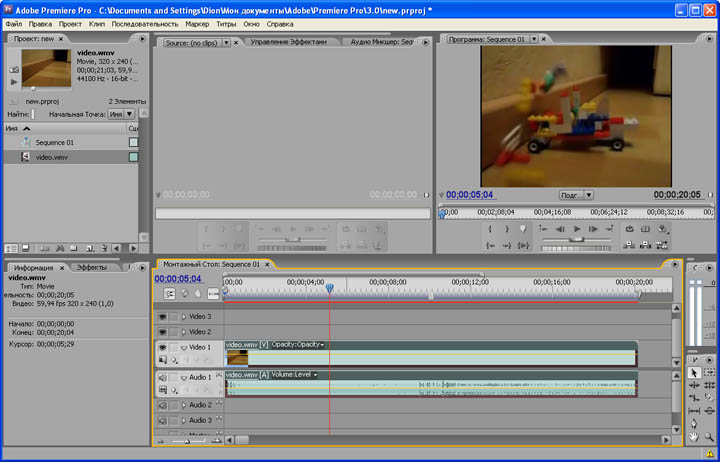Collapse the Video 1 track
Image resolution: width=720 pixels, height=462 pixels.
pos(184,348)
